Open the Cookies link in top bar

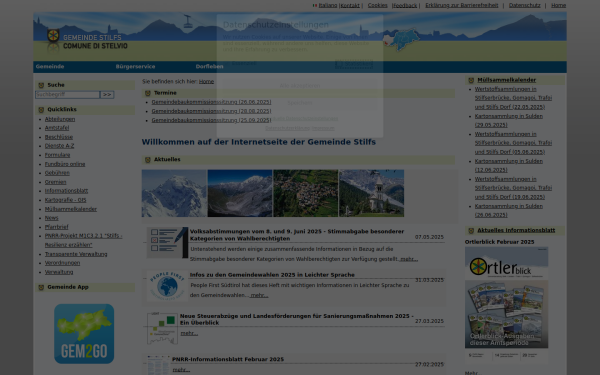pos(378,5)
